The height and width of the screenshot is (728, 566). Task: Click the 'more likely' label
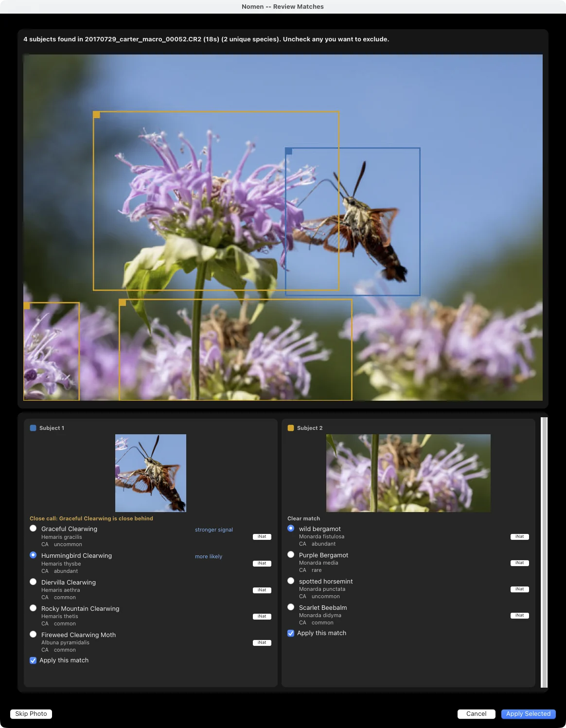tap(209, 556)
